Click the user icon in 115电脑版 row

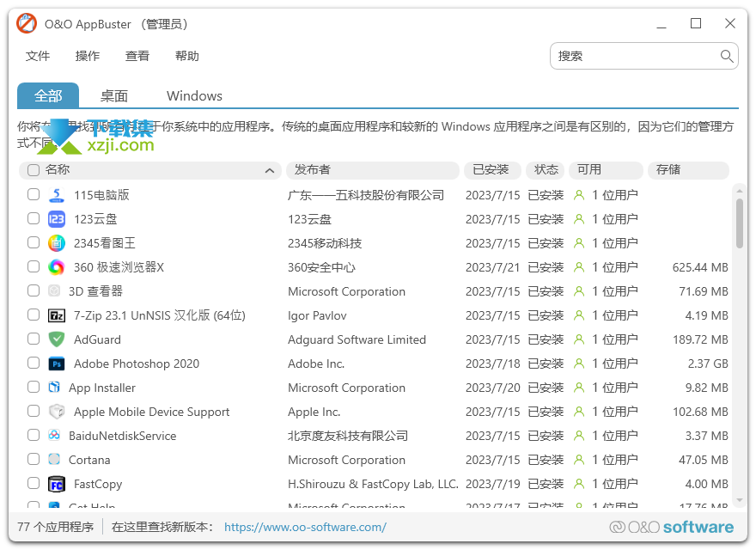pos(579,195)
